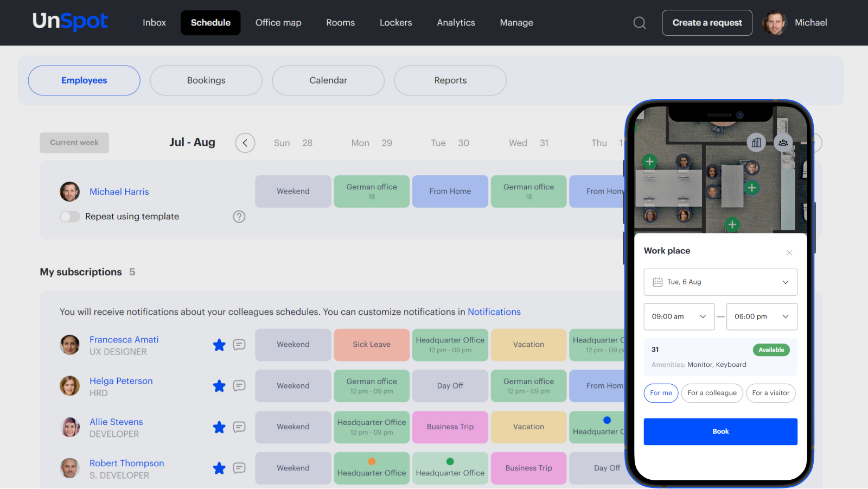Viewport: 868px width, 489px height.
Task: Open Allie Stevens profile link
Action: 116,422
